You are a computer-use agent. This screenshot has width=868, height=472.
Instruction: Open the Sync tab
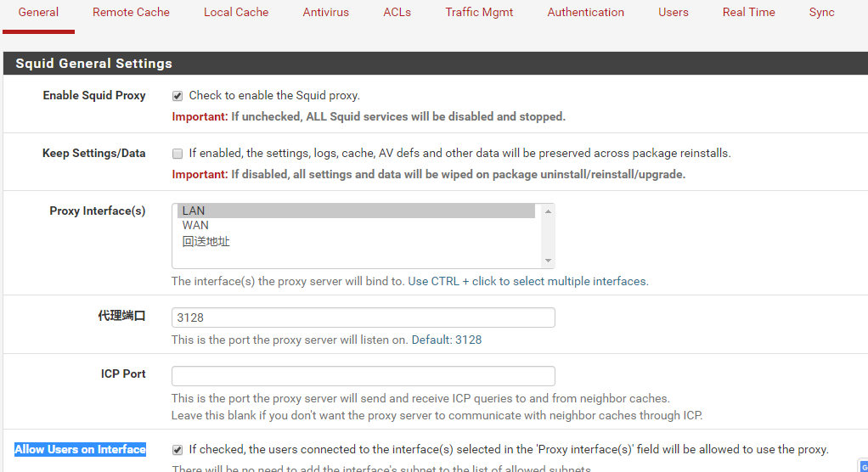821,12
